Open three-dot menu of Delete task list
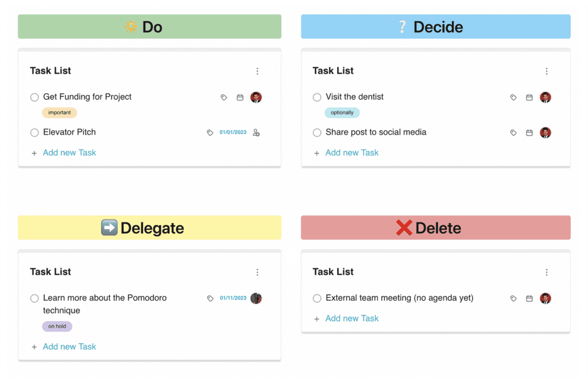Viewport: 588px width, 381px height. [x=547, y=272]
